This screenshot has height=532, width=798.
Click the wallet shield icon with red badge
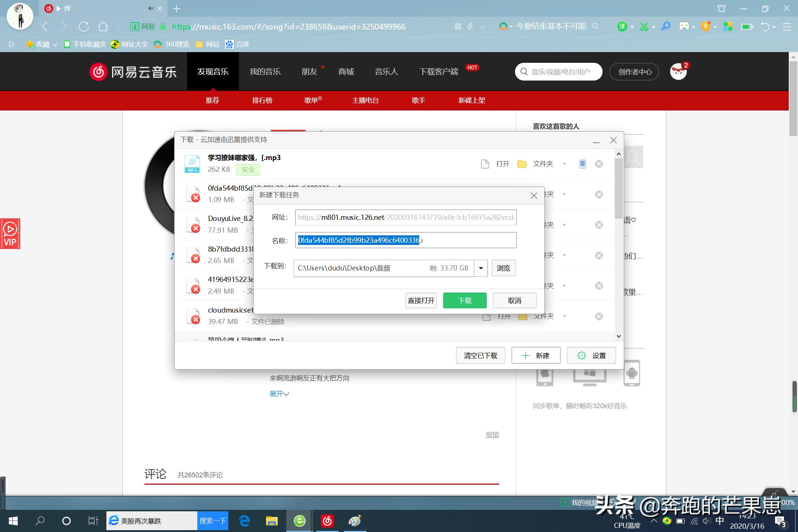[x=706, y=26]
